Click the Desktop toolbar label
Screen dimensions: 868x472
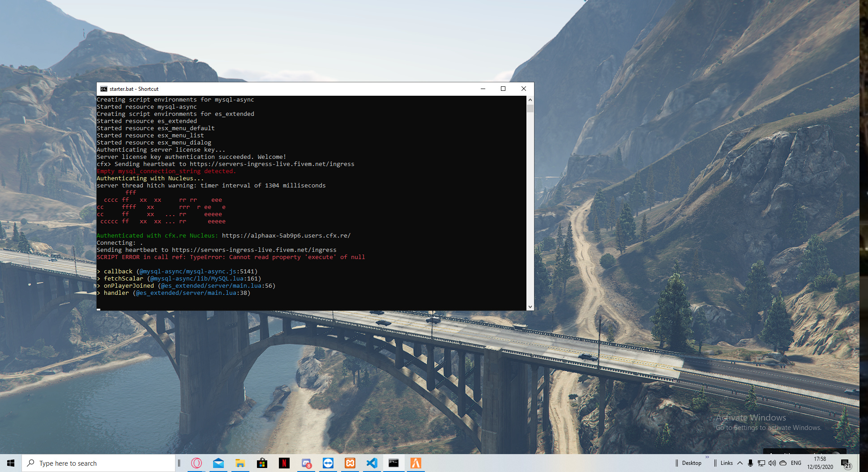(x=692, y=463)
